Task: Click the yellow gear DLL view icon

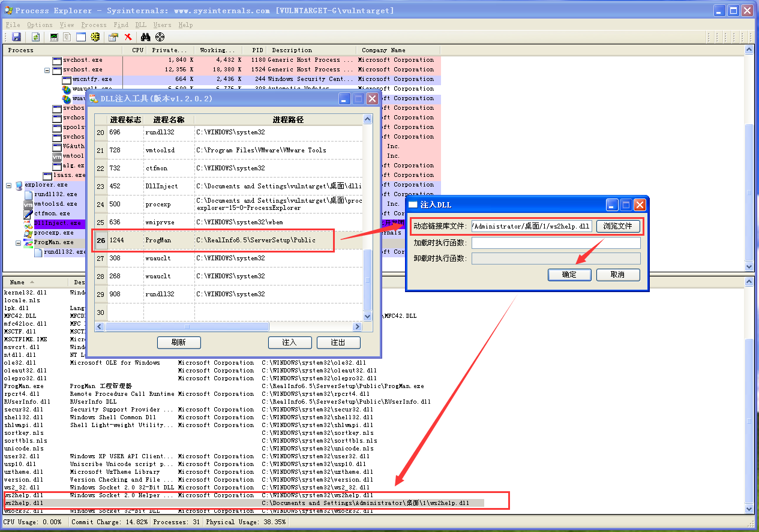Action: click(x=95, y=37)
